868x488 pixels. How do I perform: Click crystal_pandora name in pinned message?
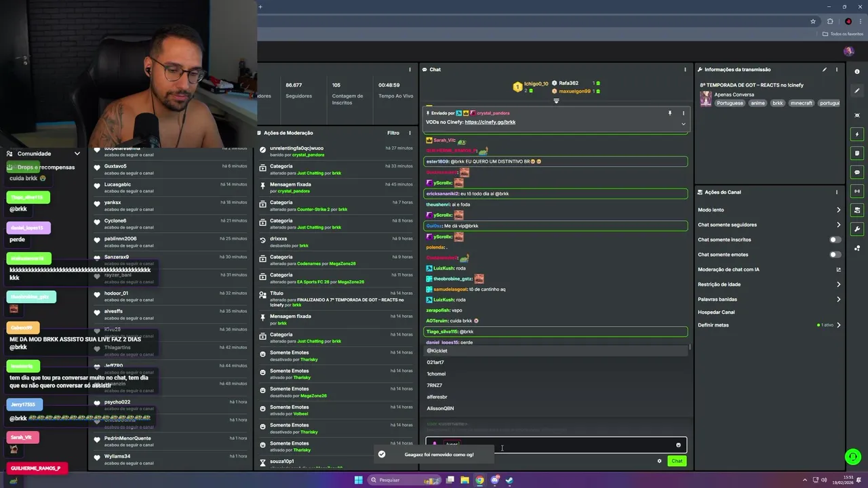point(493,113)
